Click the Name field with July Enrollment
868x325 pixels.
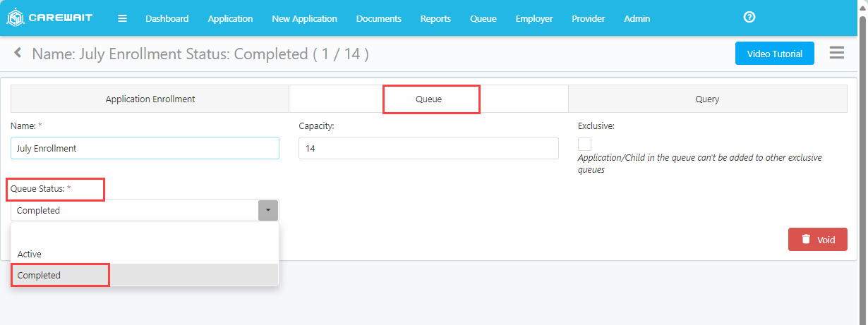point(145,148)
